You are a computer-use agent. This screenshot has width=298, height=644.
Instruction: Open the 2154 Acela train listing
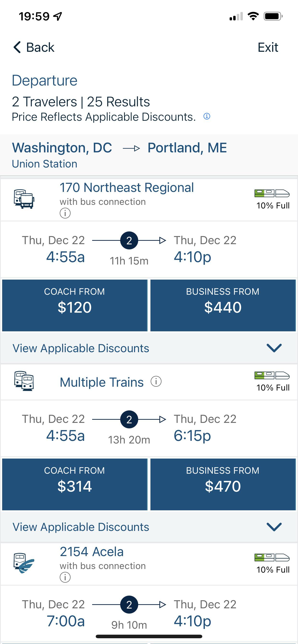click(92, 552)
